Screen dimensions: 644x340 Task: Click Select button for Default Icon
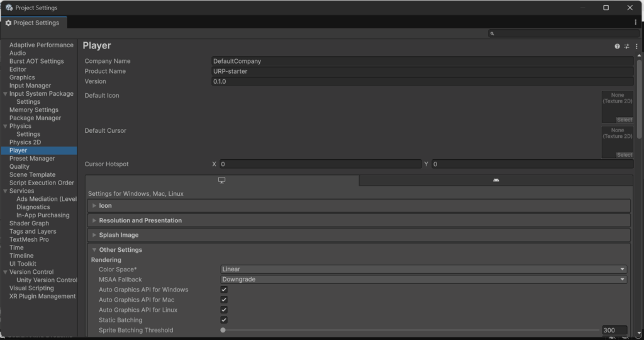click(624, 120)
